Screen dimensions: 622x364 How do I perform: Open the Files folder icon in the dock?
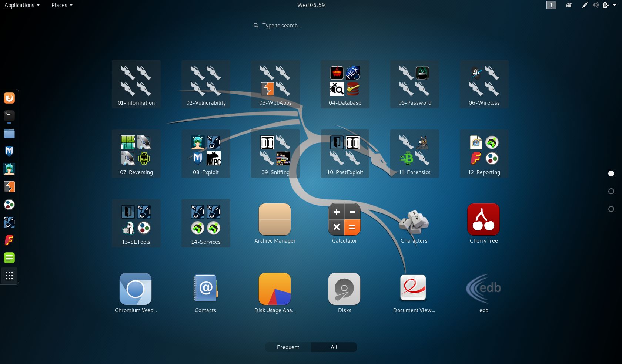[x=9, y=134]
